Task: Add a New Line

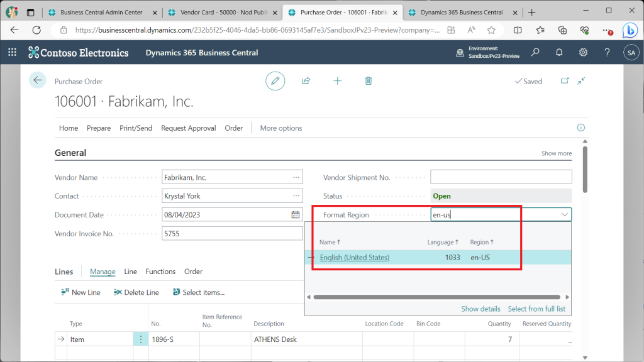Action: coord(81,292)
